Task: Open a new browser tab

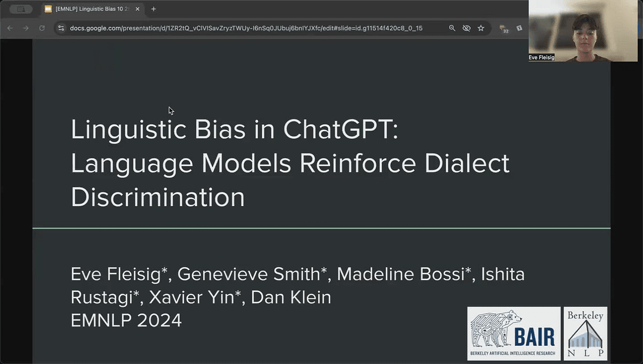Action: 154,9
